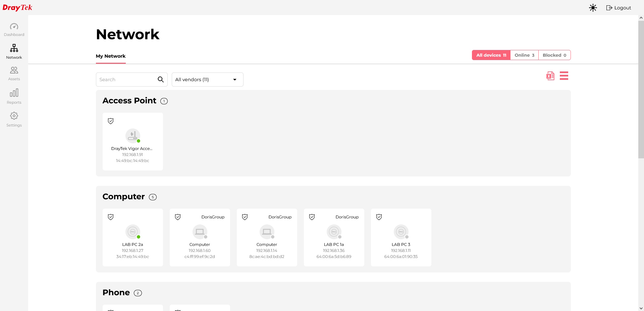Click the search magnifier icon
The height and width of the screenshot is (311, 644).
tap(161, 80)
